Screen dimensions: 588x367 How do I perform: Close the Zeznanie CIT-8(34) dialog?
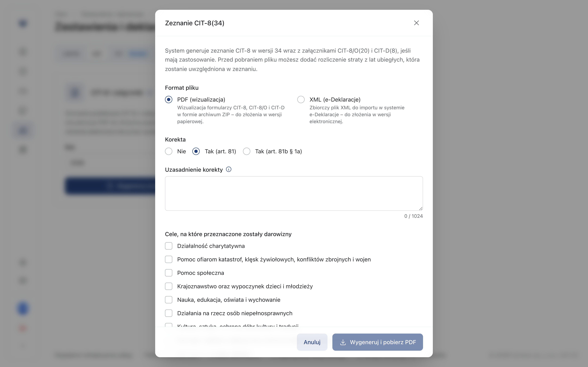click(416, 23)
